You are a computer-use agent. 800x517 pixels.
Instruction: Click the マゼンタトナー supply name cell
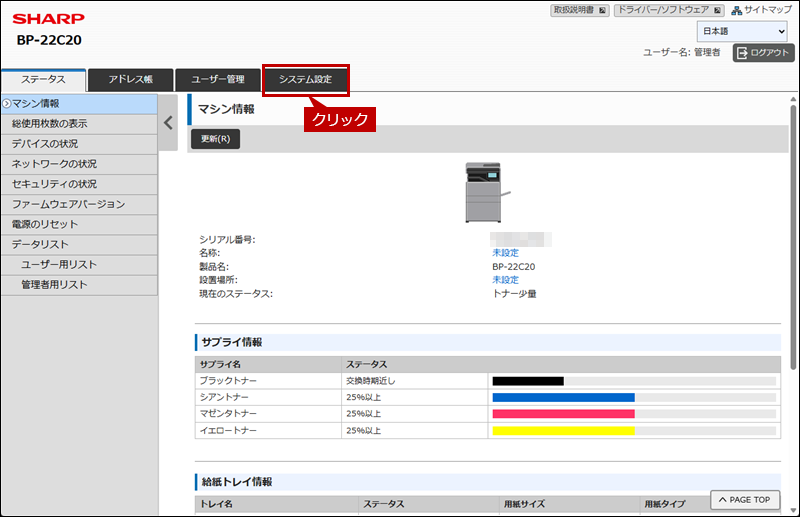click(268, 414)
